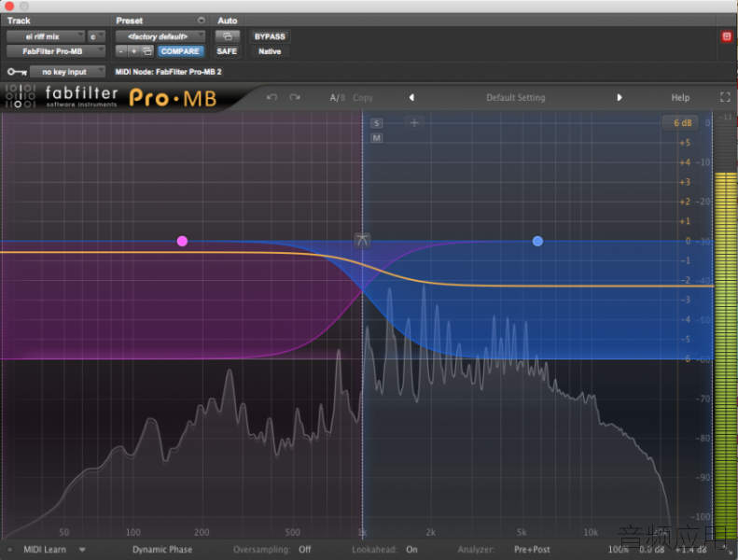The height and width of the screenshot is (560, 738).
Task: Select previous preset with minus button
Action: [x=121, y=51]
